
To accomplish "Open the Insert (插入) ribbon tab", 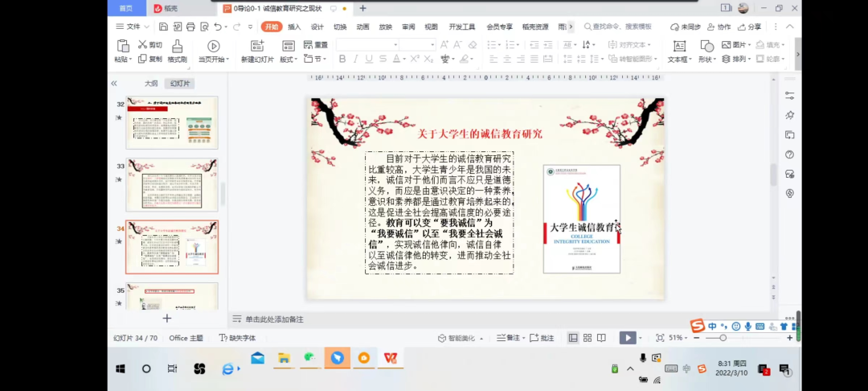I will click(x=294, y=27).
